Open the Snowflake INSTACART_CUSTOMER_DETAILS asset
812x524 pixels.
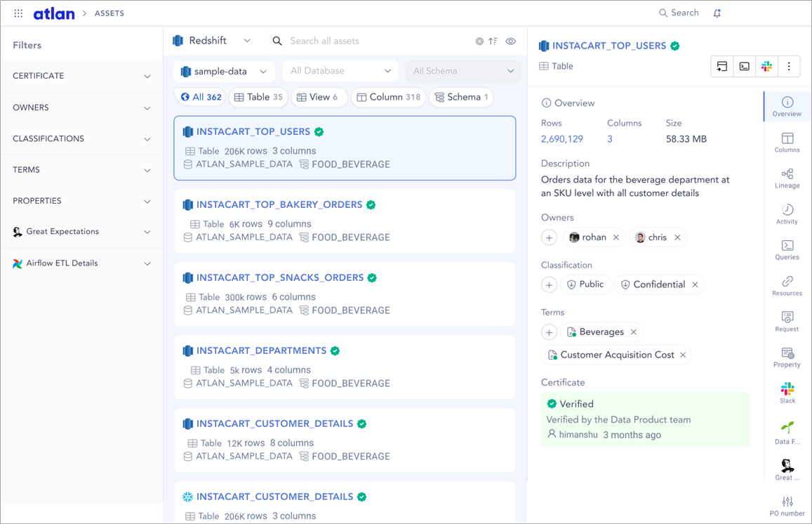345,502
